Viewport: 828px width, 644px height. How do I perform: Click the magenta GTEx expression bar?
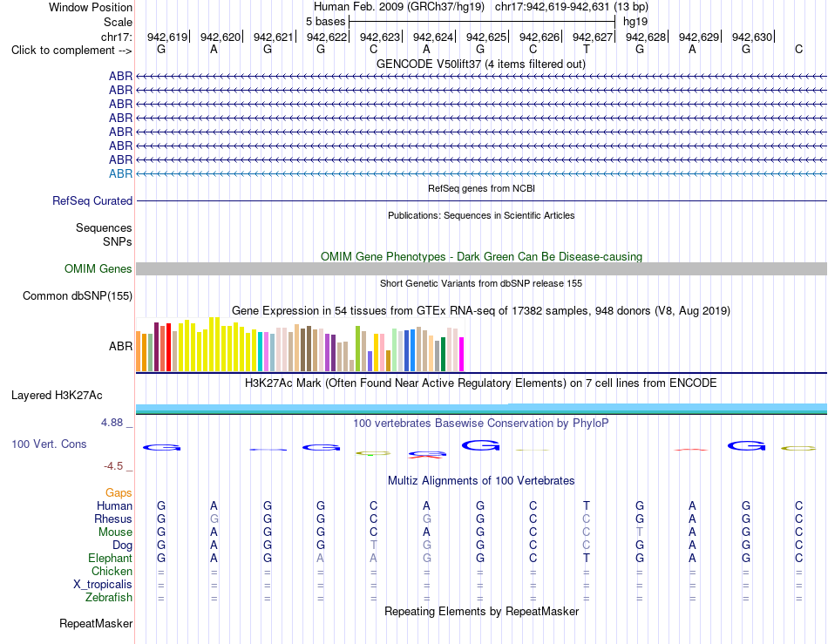[462, 355]
